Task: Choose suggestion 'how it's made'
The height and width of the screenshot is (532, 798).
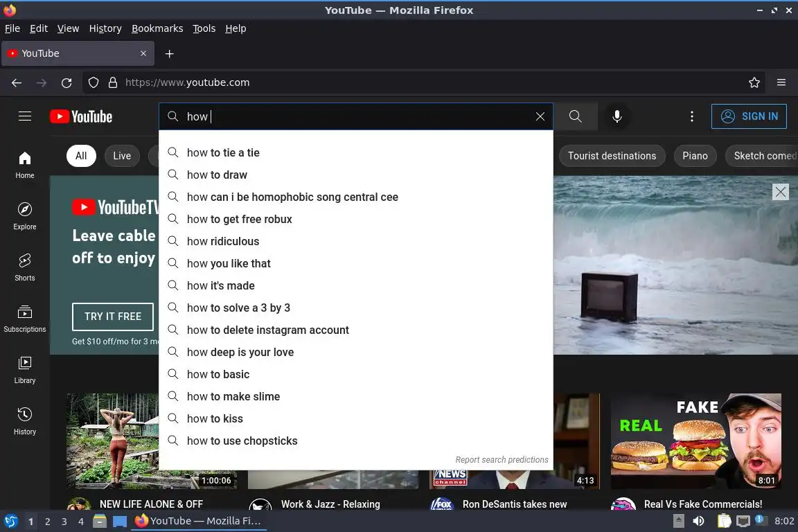Action: 356,285
